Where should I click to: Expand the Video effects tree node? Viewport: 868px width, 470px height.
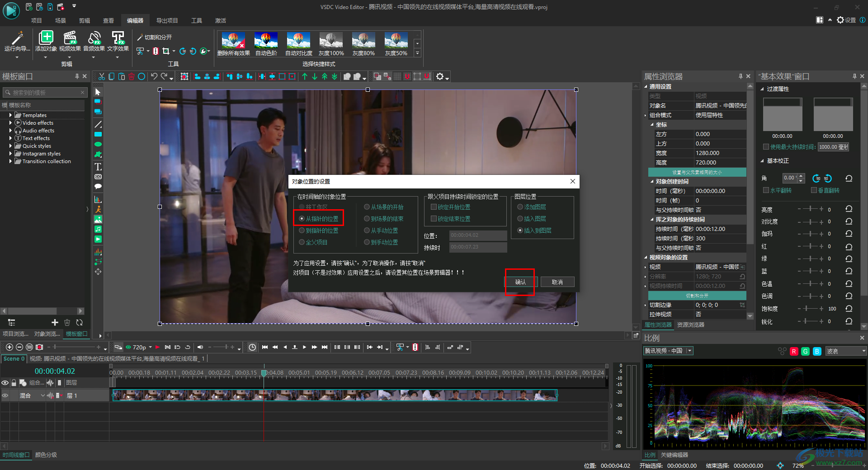[x=10, y=123]
